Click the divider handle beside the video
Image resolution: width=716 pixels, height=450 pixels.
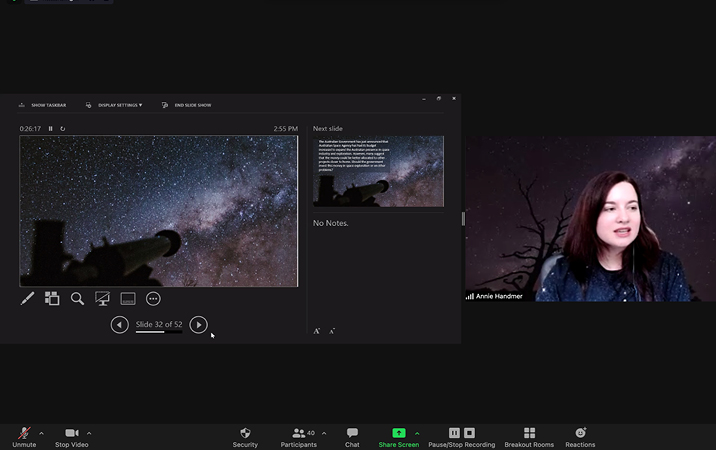463,219
